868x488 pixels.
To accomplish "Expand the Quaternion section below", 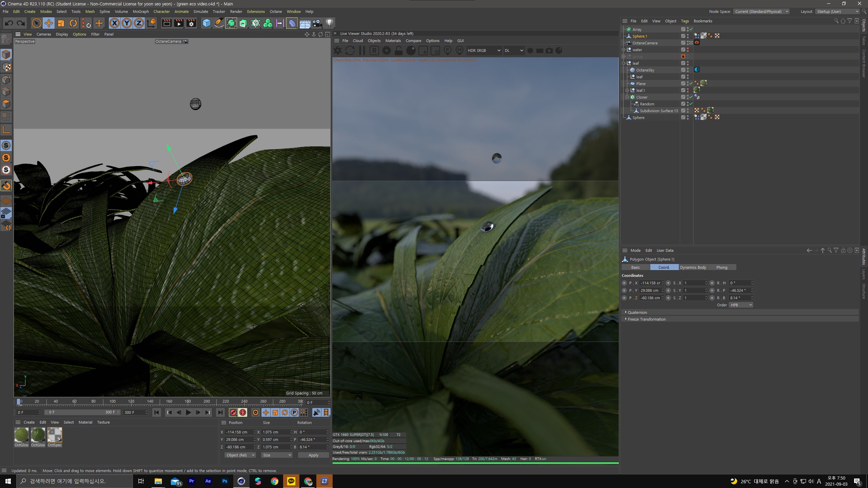I will click(626, 312).
